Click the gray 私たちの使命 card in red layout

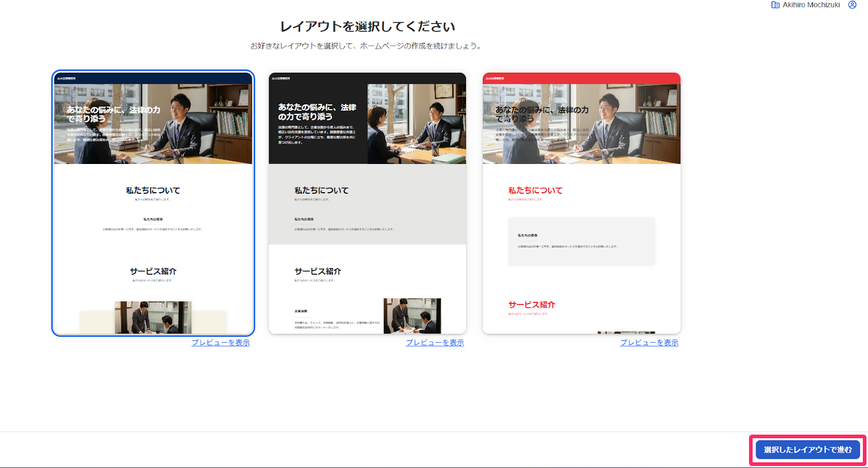[x=582, y=241]
